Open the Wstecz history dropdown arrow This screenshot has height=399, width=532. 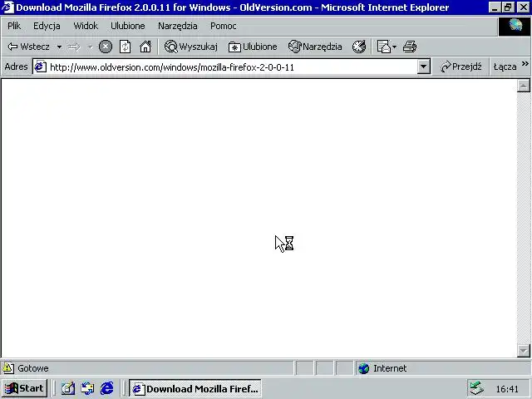pyautogui.click(x=59, y=47)
